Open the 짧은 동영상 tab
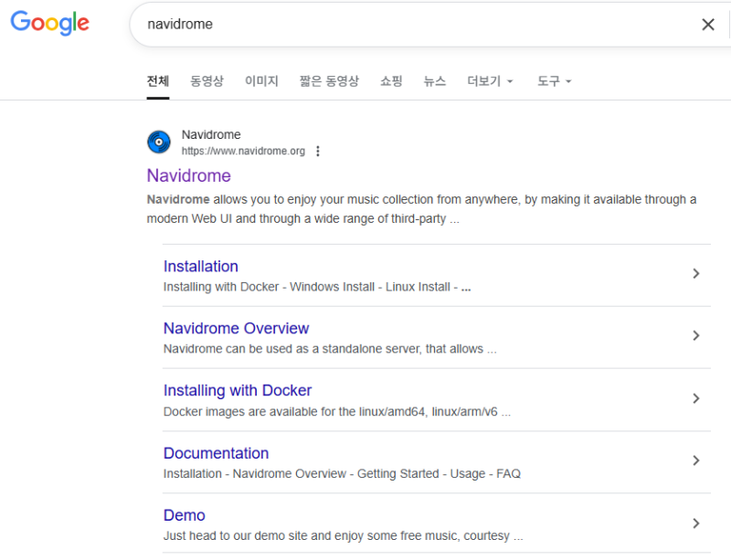Screen dimensions: 731x560 [x=329, y=81]
